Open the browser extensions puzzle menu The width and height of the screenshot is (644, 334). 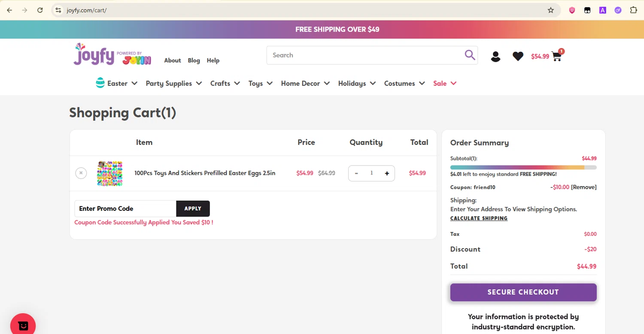[633, 10]
